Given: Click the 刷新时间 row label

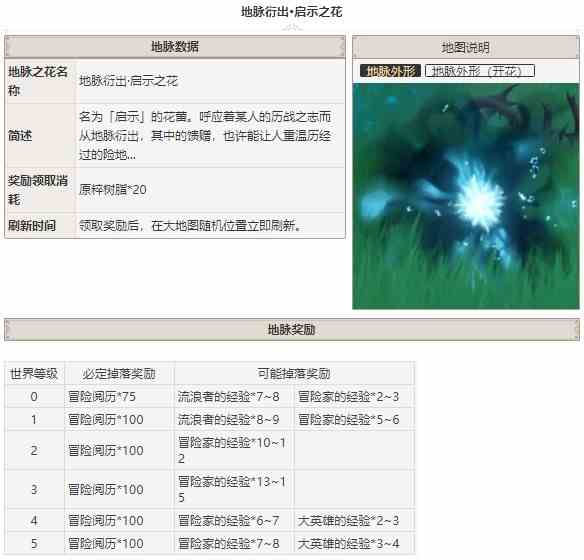Looking at the screenshot, I should (32, 226).
